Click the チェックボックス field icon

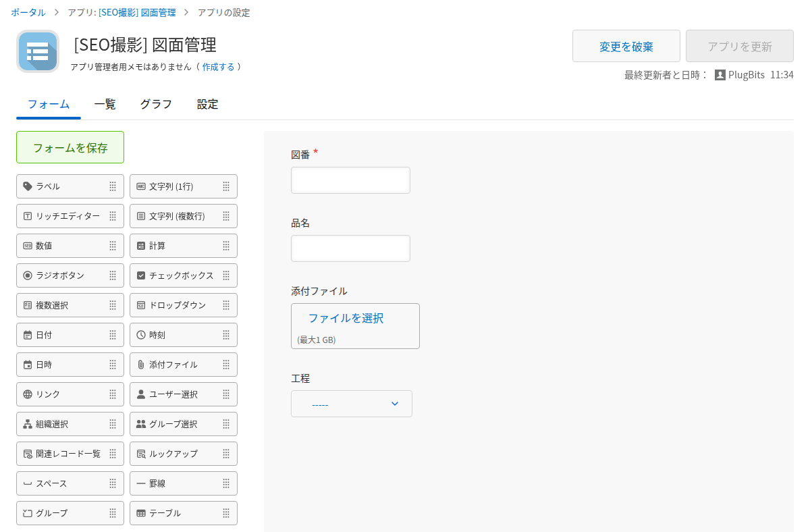click(141, 275)
